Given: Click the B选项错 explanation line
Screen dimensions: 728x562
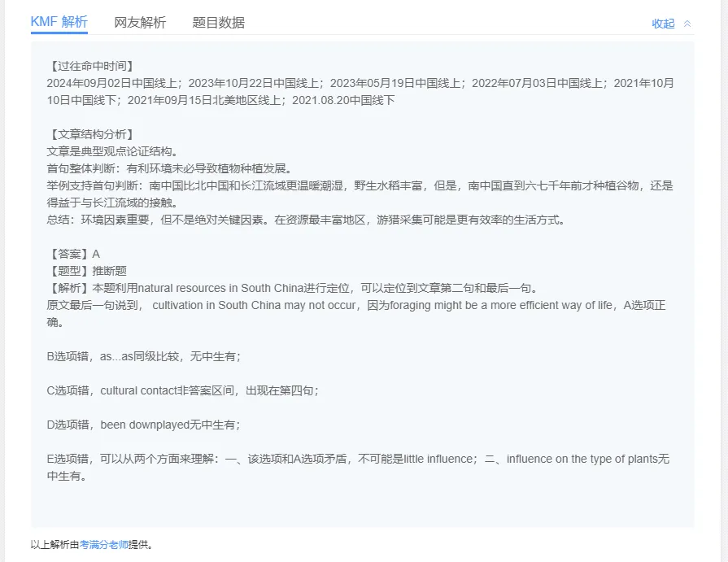Looking at the screenshot, I should click(x=144, y=356).
